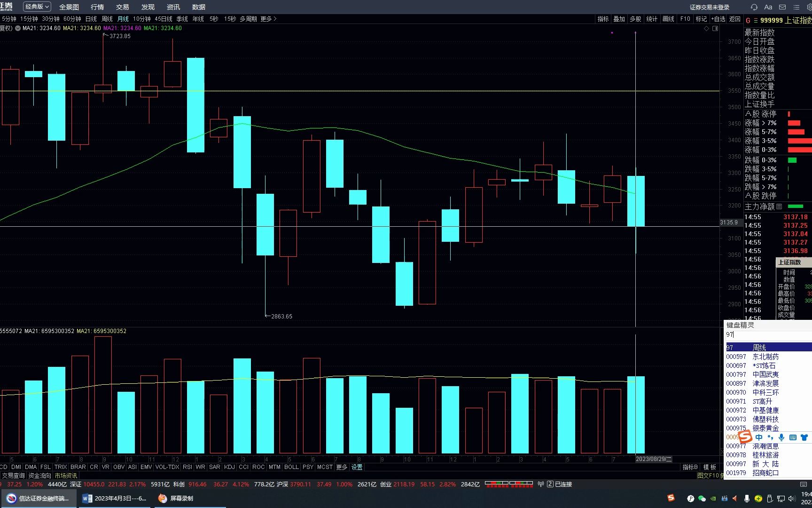The height and width of the screenshot is (508, 812).
Task: Click the round icon before the MA21 legend
Action: point(18,28)
